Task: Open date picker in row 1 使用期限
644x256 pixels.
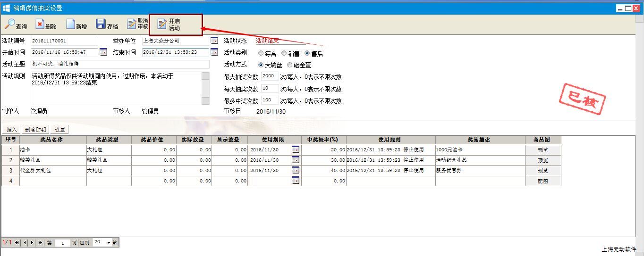Action: pyautogui.click(x=296, y=149)
